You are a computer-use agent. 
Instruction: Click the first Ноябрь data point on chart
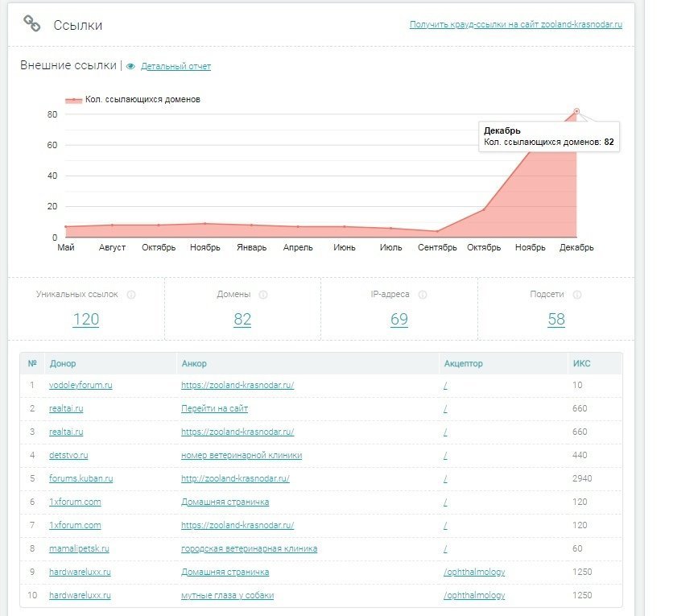tap(205, 223)
